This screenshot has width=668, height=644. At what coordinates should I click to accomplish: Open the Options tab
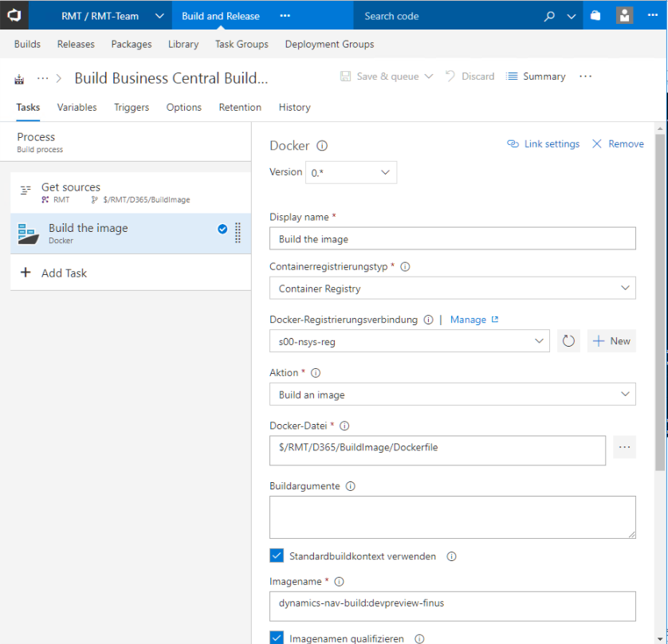pos(184,108)
